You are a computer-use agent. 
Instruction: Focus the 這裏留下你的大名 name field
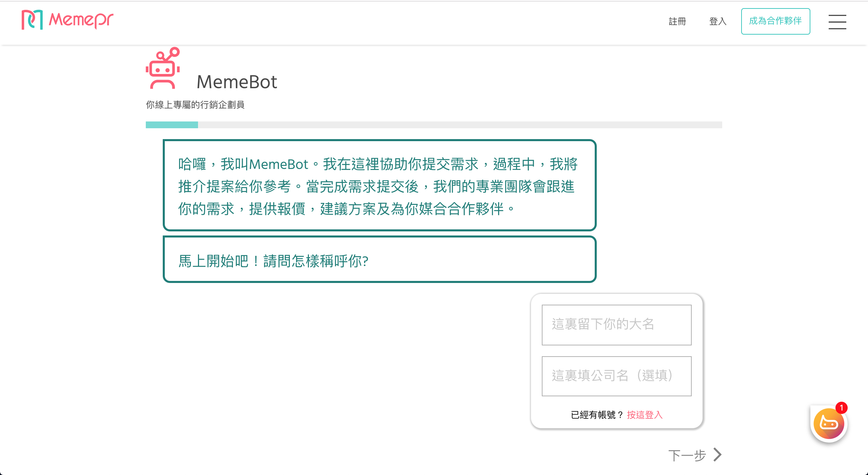(x=616, y=325)
